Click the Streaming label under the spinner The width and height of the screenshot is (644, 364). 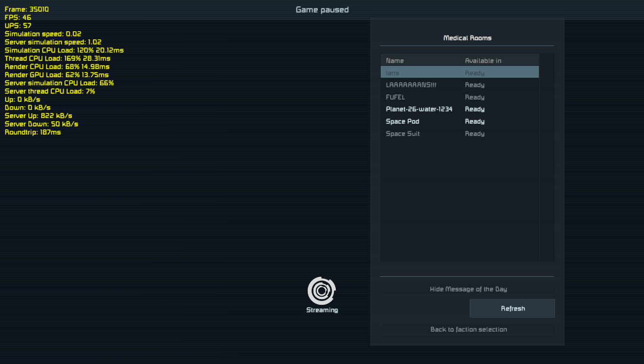322,310
